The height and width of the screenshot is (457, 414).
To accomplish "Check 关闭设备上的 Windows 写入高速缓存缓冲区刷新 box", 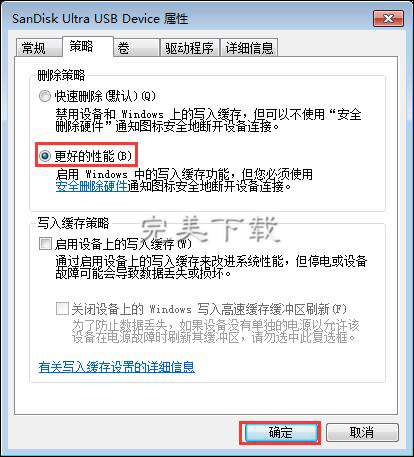I will (x=62, y=308).
